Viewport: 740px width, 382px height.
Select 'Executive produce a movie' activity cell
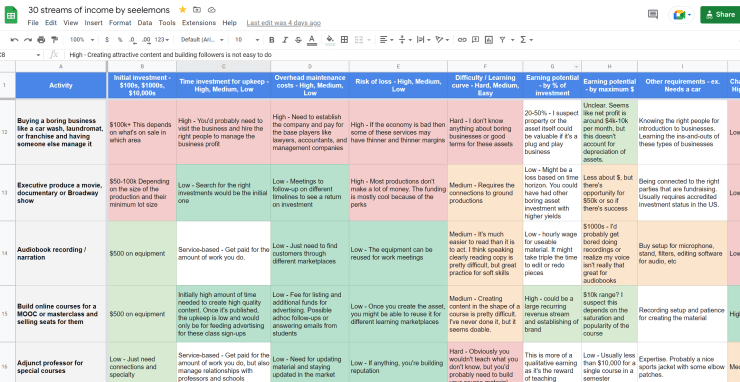(x=61, y=193)
